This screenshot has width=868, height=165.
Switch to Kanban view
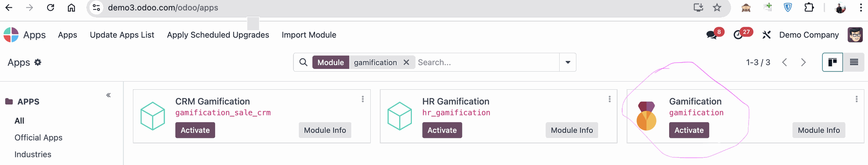[832, 62]
